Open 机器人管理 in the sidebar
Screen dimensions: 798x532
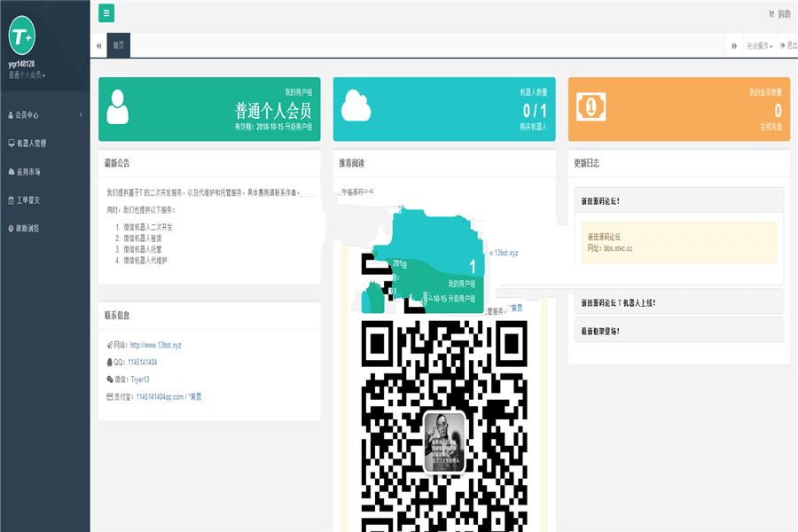tap(45, 144)
